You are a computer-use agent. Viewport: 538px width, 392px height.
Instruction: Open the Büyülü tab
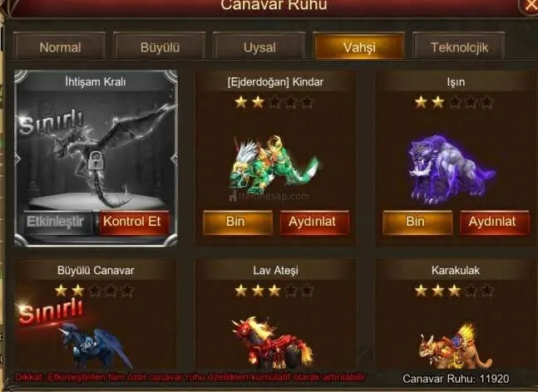click(160, 47)
